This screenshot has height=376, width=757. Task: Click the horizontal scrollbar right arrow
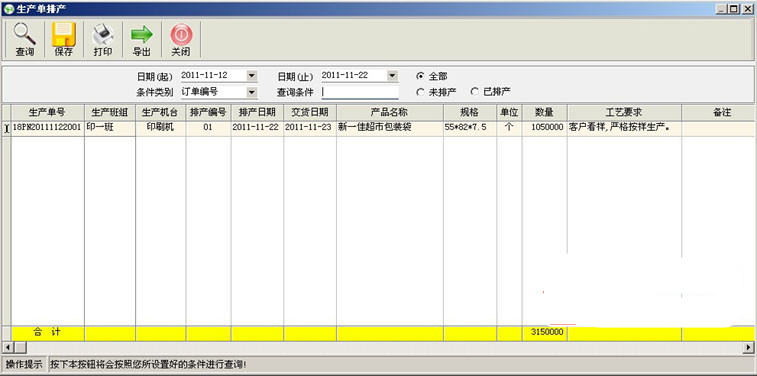749,347
